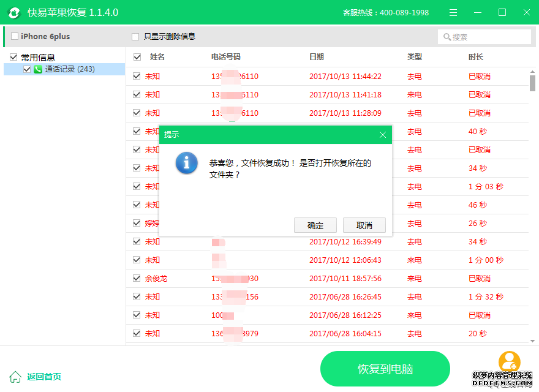The height and width of the screenshot is (392, 539).
Task: Uncheck row dated 2017/10/13 11:44:22
Action: 137,76
